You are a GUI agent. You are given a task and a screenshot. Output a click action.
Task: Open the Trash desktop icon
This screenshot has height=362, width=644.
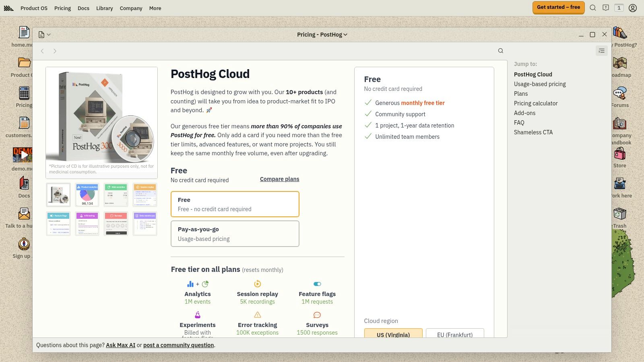point(619,218)
